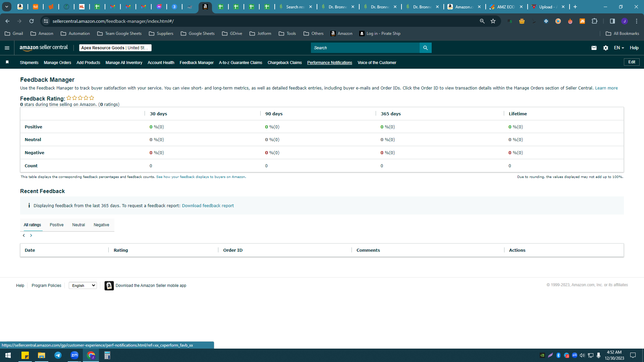
Task: Click the browser back arrow
Action: [7, 21]
